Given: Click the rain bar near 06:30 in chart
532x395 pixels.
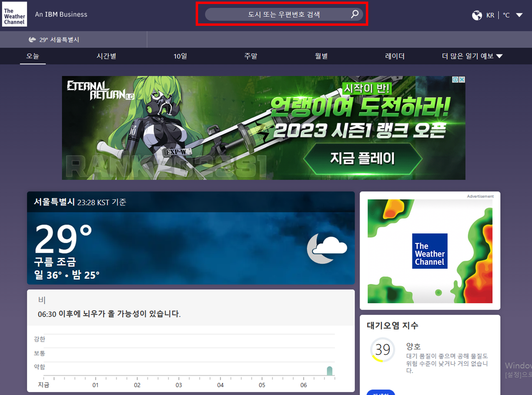Looking at the screenshot, I should point(329,371).
